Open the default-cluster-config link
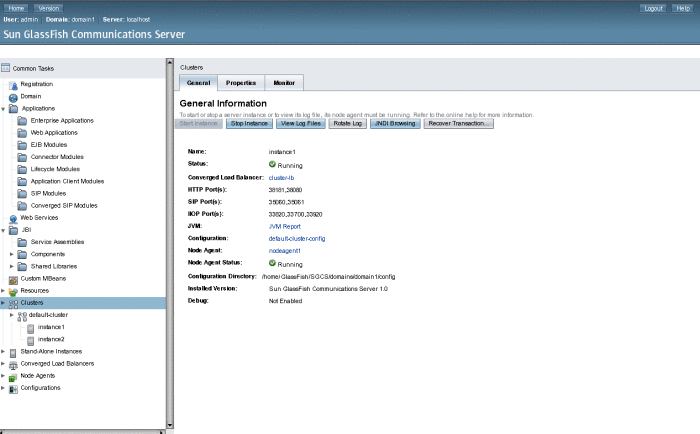 pyautogui.click(x=297, y=238)
